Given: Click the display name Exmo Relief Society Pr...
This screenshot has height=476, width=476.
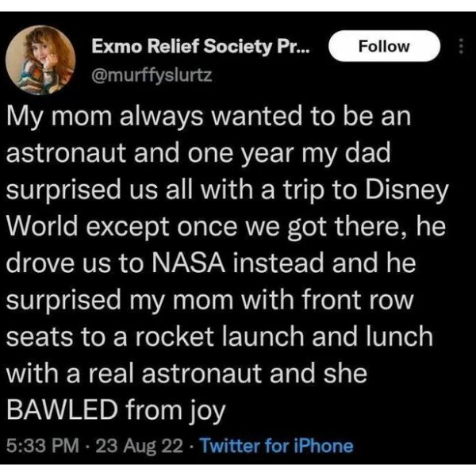Looking at the screenshot, I should pos(201,47).
